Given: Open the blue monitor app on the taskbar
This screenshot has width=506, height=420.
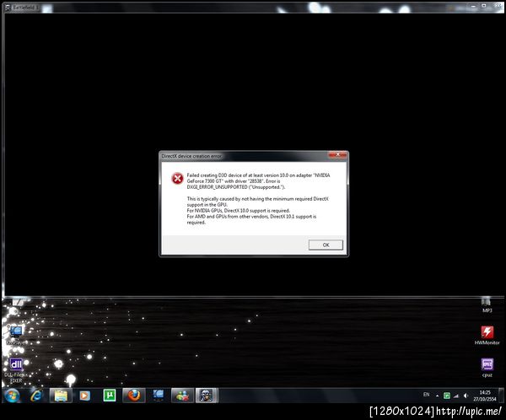Looking at the screenshot, I should point(159,396).
